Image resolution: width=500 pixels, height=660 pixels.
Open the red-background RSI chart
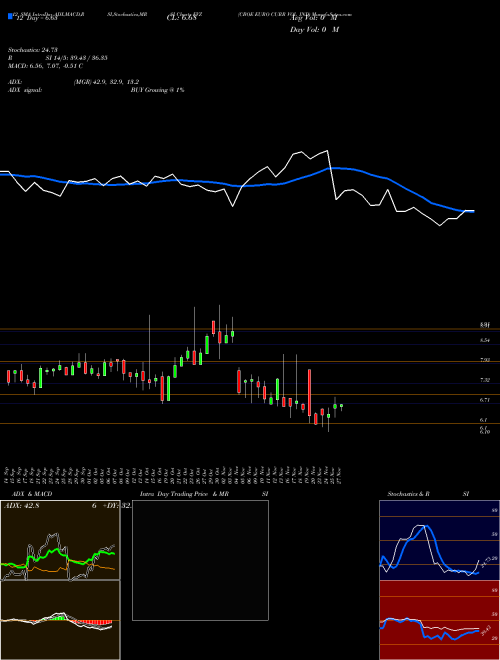point(439,620)
